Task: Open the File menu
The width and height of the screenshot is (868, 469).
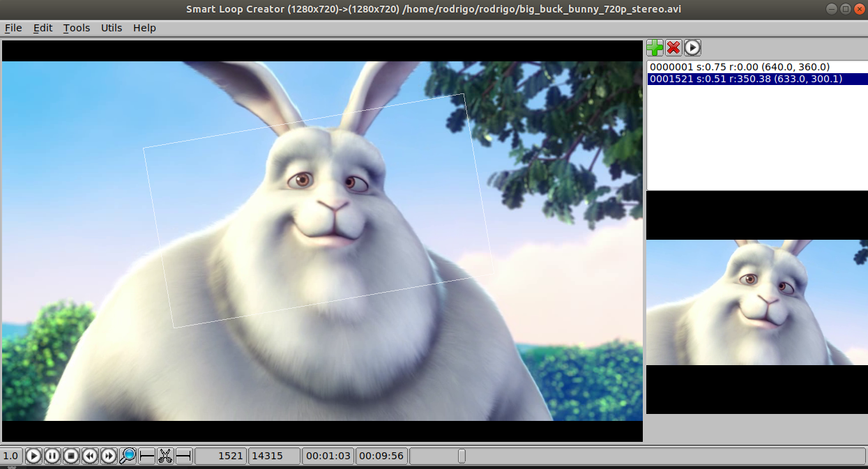Action: tap(13, 28)
